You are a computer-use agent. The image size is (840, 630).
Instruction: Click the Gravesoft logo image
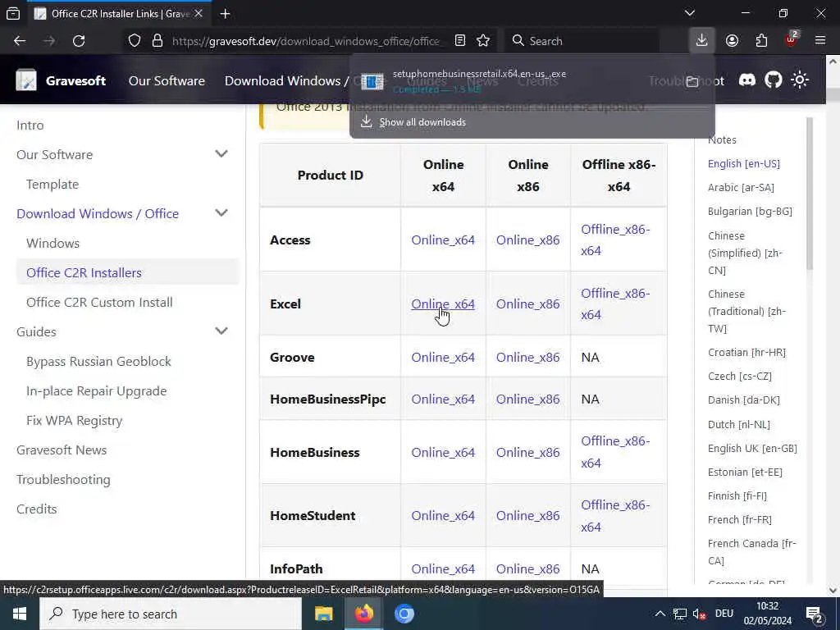pyautogui.click(x=26, y=80)
